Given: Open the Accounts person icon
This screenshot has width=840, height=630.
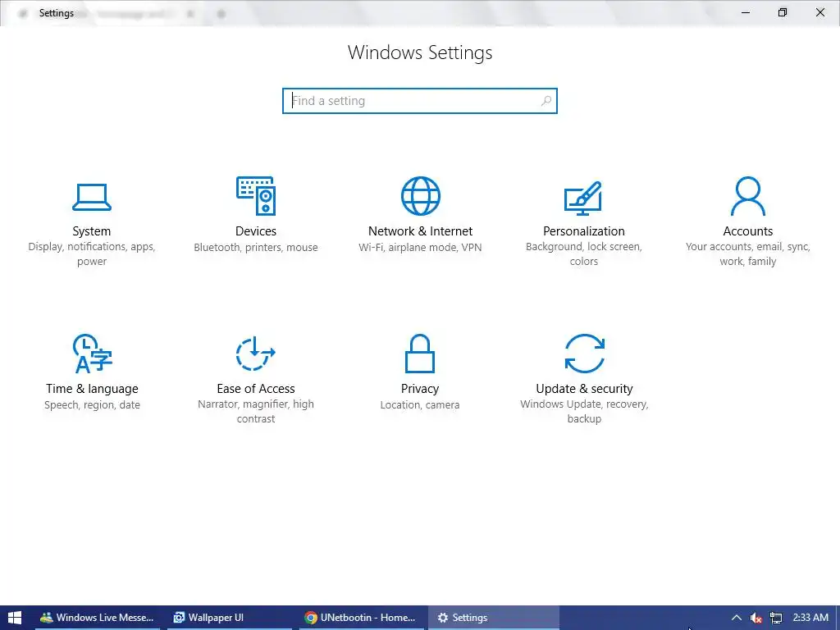Looking at the screenshot, I should [748, 196].
